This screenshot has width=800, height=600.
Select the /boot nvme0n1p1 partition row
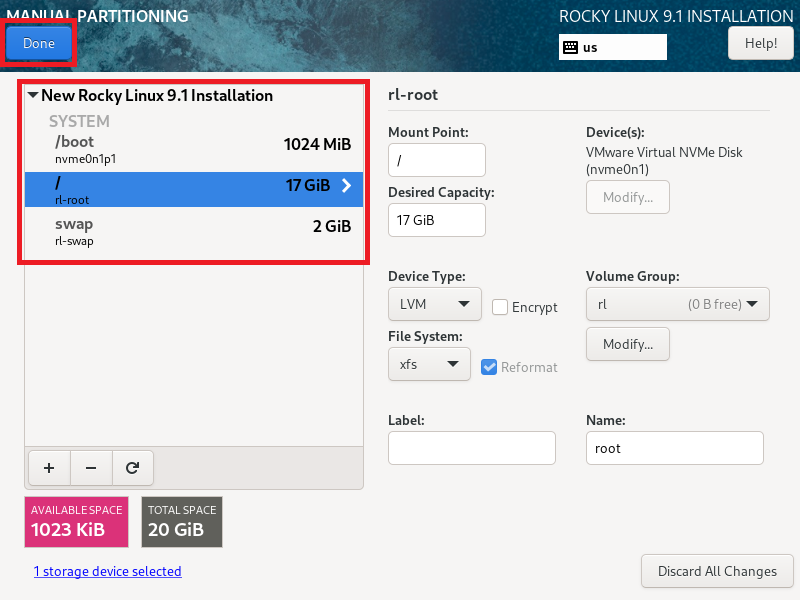(x=194, y=149)
